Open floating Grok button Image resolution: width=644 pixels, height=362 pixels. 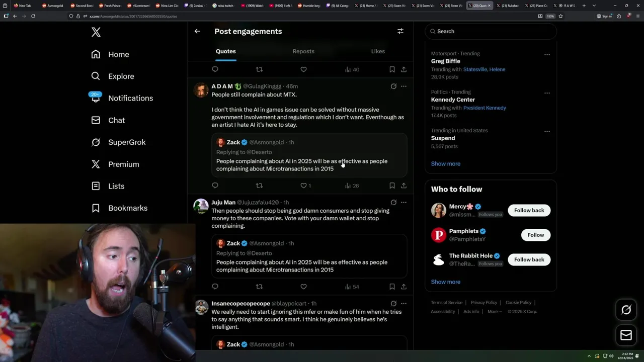click(x=626, y=310)
